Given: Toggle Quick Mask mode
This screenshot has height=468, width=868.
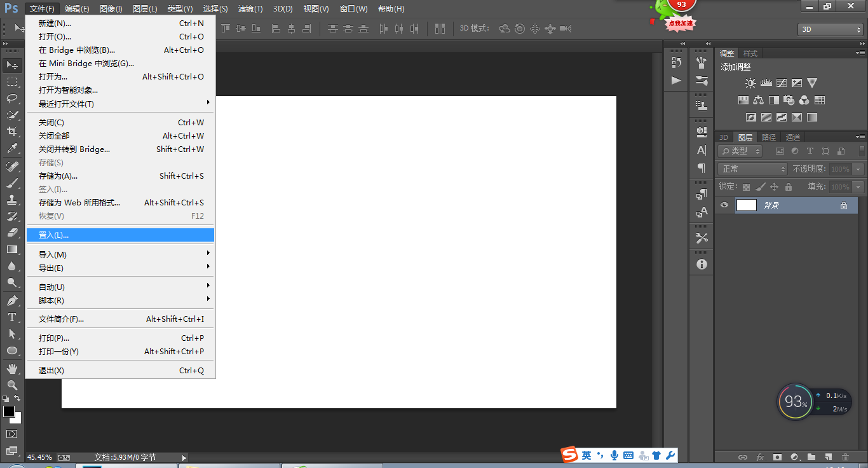Looking at the screenshot, I should point(12,434).
